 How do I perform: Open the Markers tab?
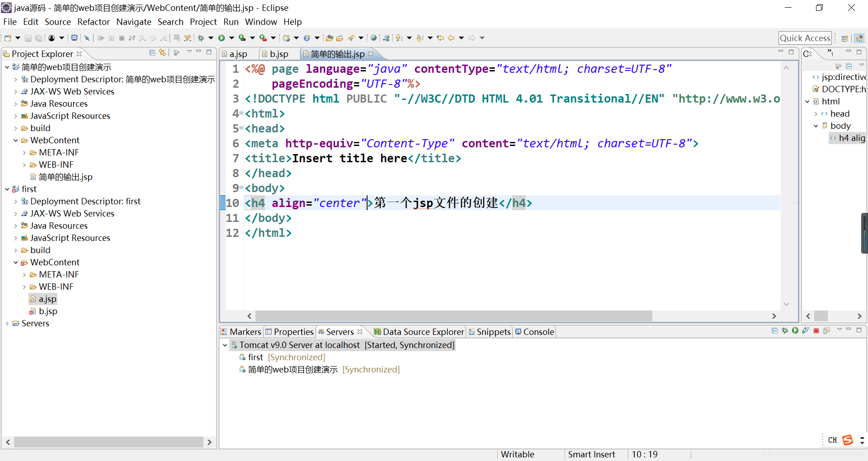click(241, 332)
